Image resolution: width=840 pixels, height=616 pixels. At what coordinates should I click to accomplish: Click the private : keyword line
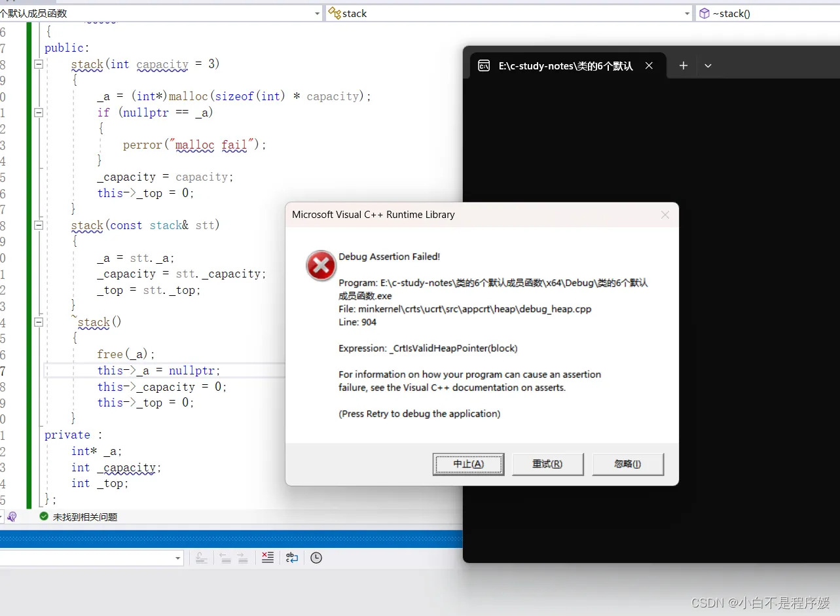tap(74, 435)
